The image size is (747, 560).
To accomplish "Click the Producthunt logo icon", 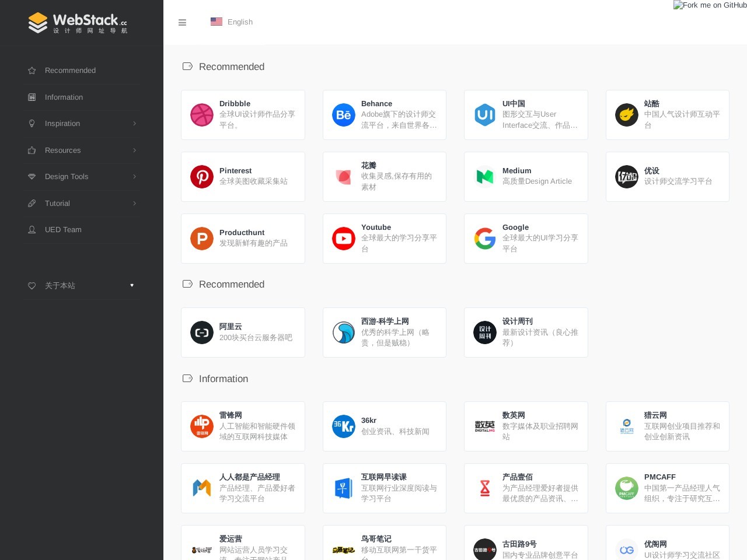I will 202,239.
